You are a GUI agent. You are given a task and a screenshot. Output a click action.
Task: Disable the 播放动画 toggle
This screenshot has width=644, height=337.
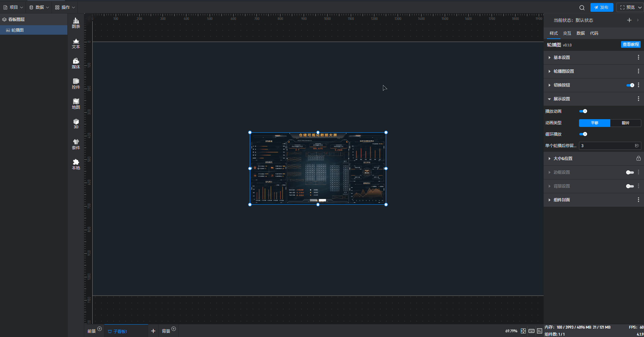coord(583,111)
